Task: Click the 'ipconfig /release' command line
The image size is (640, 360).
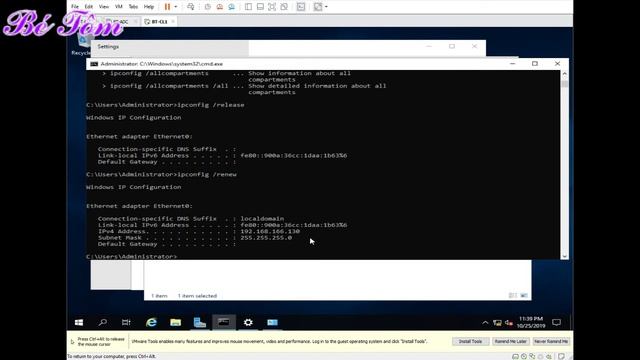Action: 165,105
